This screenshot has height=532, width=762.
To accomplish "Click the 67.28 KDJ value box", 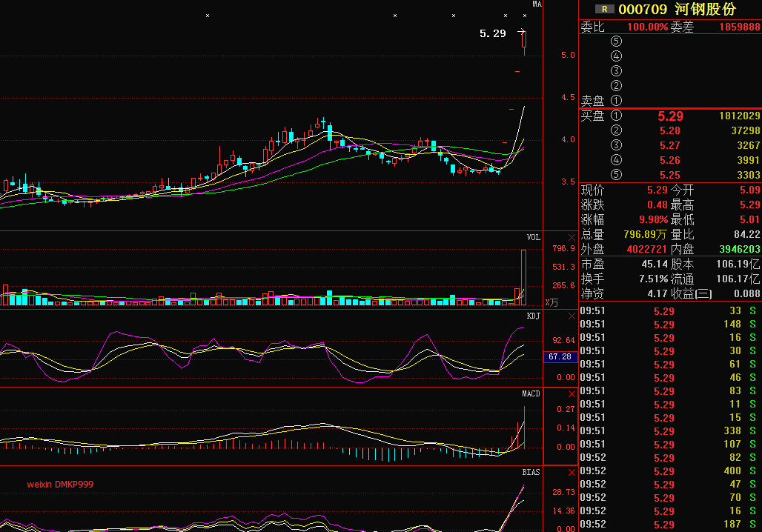I will click(560, 356).
